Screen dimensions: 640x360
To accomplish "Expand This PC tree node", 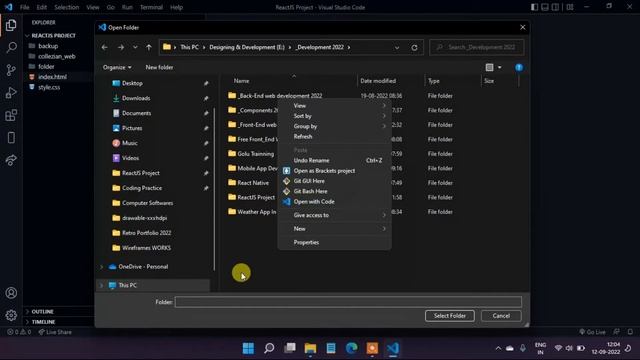I will tap(102, 285).
